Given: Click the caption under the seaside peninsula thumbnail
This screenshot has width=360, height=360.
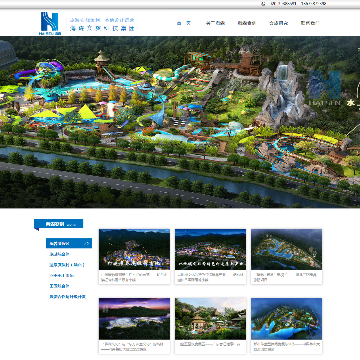Looking at the screenshot, I should pyautogui.click(x=286, y=347).
